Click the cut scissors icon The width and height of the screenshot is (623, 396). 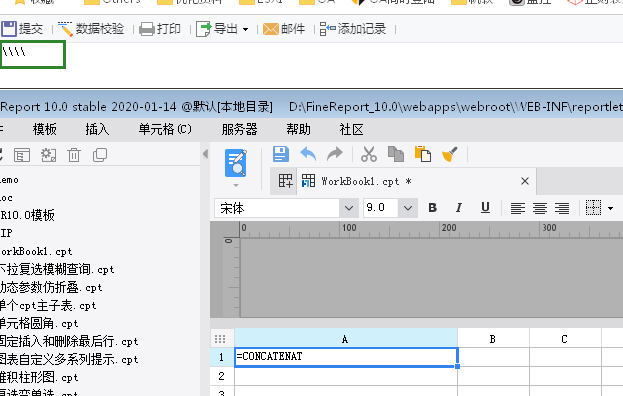[x=369, y=154]
